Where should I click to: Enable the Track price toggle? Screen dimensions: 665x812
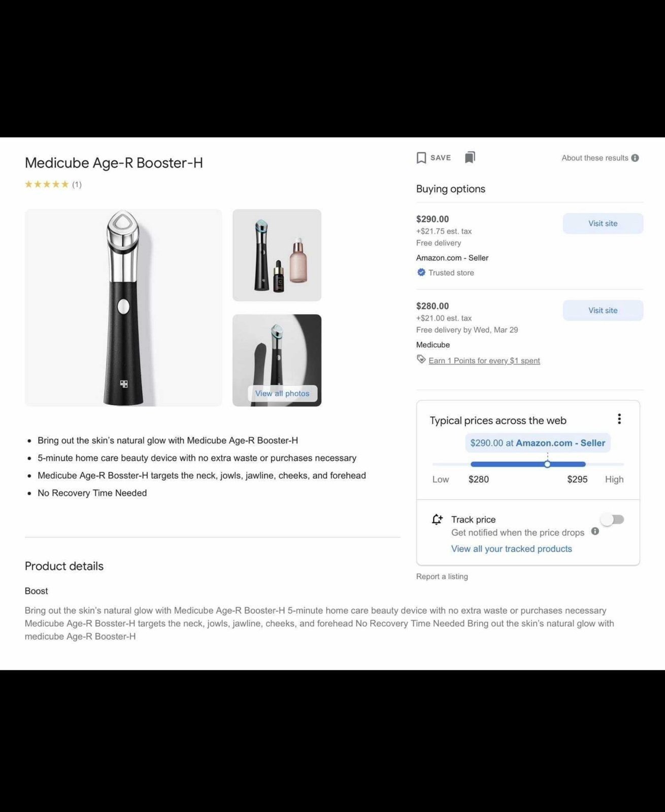point(612,519)
